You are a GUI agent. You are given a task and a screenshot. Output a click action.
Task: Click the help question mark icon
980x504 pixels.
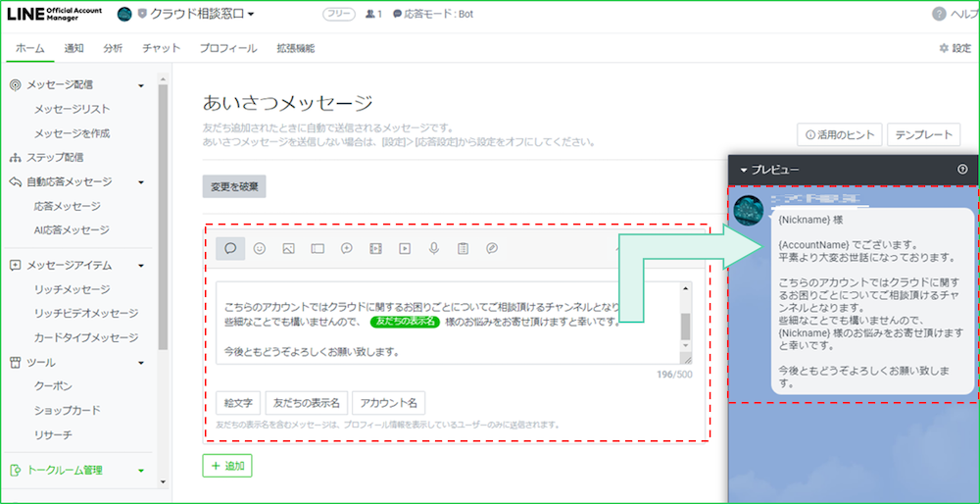[939, 14]
